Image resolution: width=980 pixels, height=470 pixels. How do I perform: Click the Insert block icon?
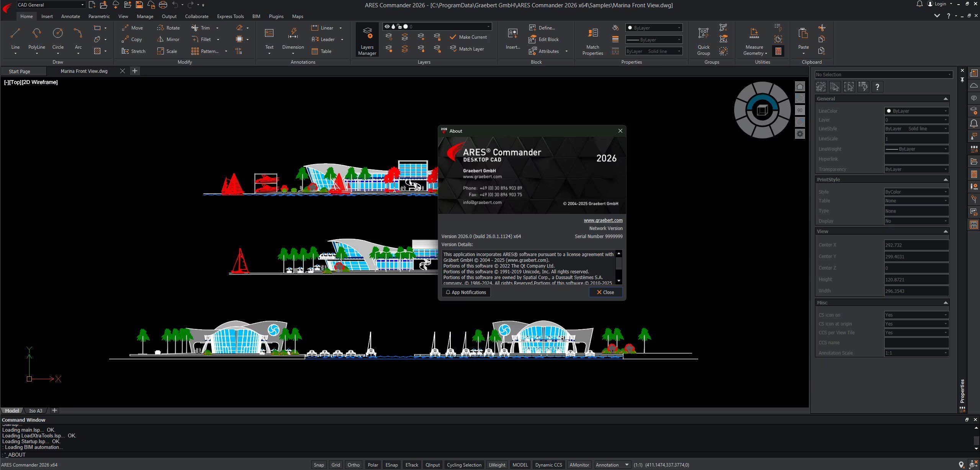513,34
